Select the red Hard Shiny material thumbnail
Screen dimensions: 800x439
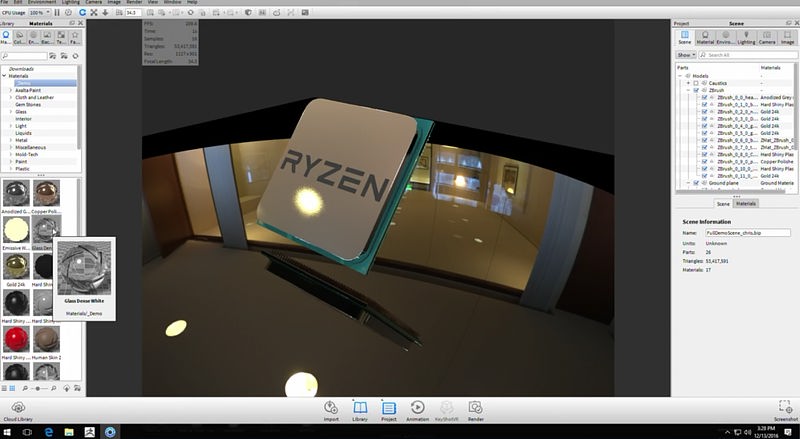point(16,338)
